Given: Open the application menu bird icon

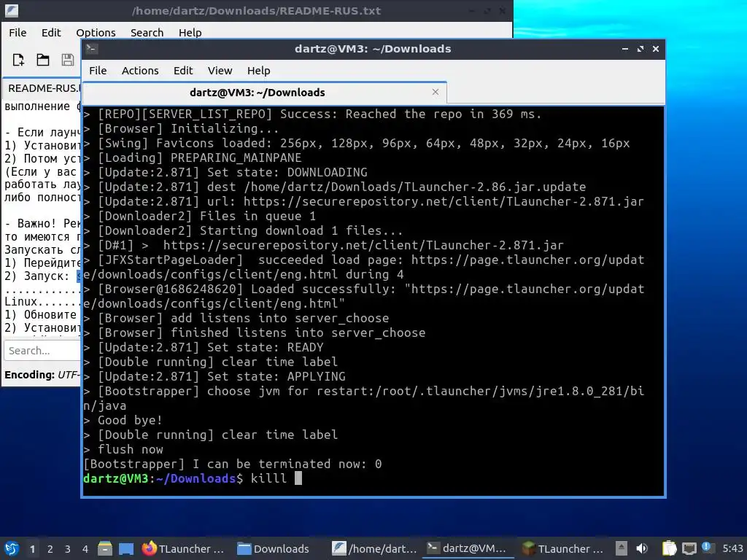Looking at the screenshot, I should pos(12,548).
